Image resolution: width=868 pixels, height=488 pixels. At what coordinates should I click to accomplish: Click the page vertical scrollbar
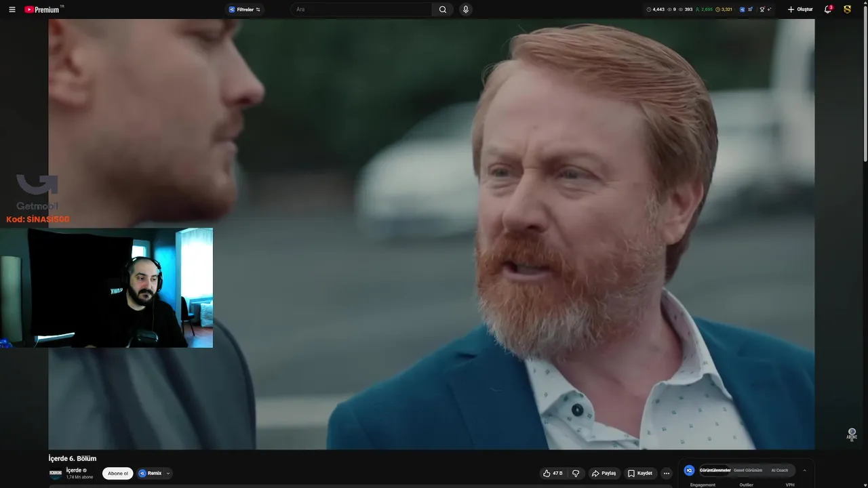coord(865,85)
